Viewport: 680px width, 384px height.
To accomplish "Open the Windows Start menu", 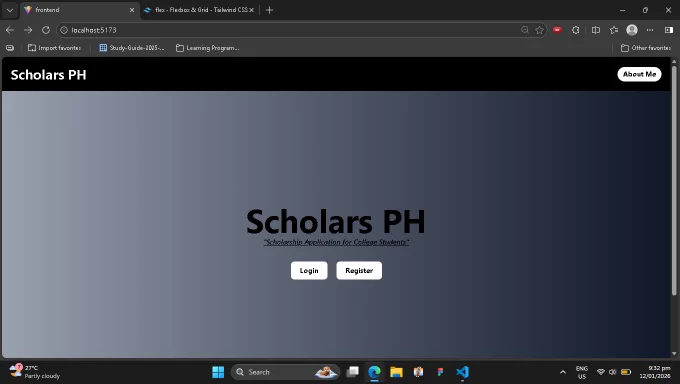I will [218, 372].
